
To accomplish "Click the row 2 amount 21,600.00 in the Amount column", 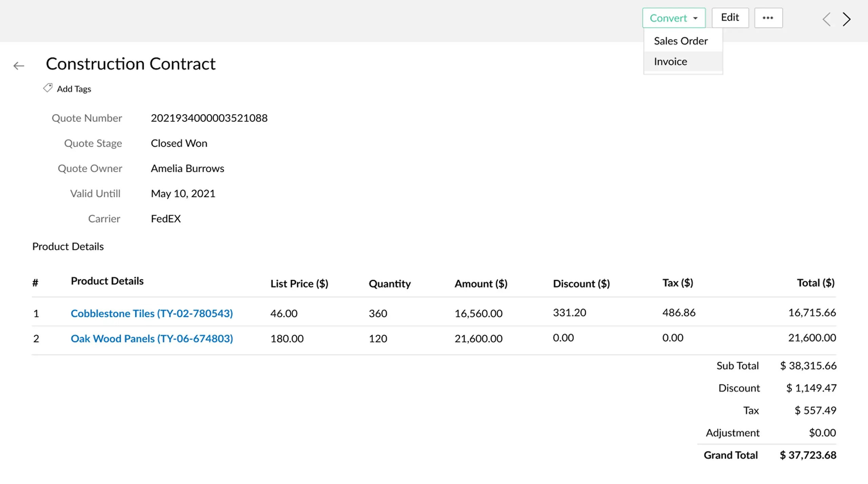I will [x=478, y=338].
